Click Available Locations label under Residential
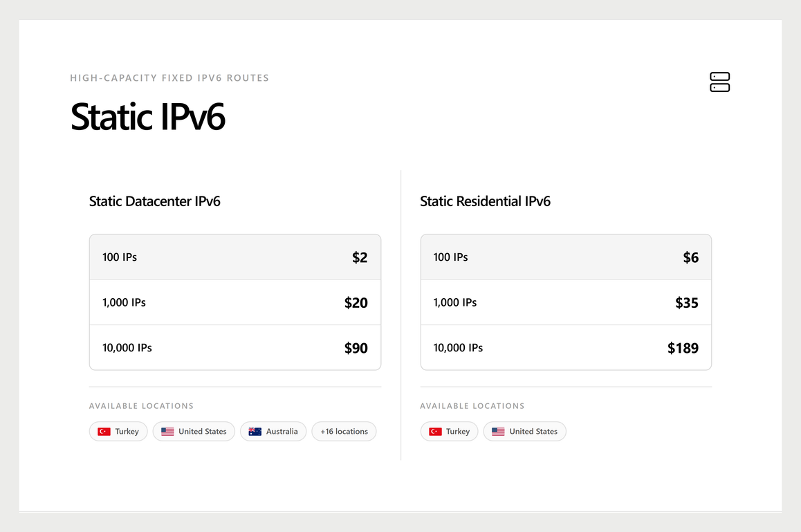The width and height of the screenshot is (801, 532). pyautogui.click(x=472, y=406)
